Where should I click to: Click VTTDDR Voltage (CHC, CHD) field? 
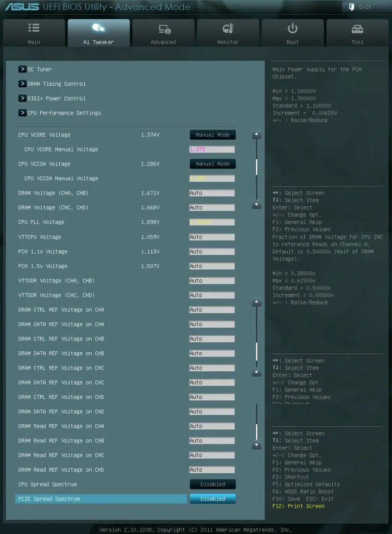pos(212,295)
